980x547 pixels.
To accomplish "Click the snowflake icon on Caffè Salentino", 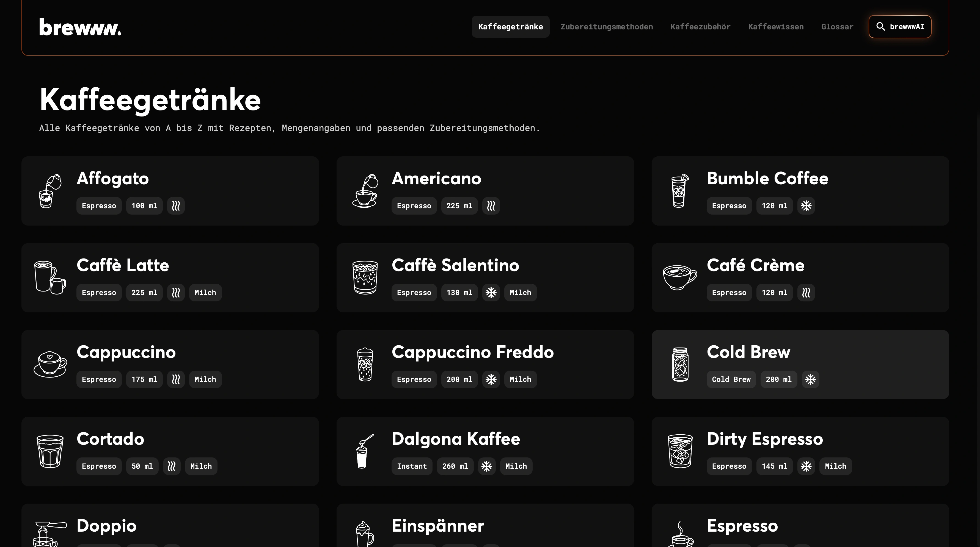I will (x=491, y=292).
